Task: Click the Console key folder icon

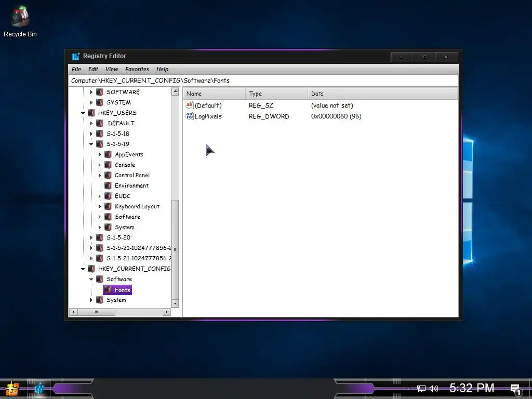Action: pyautogui.click(x=108, y=165)
